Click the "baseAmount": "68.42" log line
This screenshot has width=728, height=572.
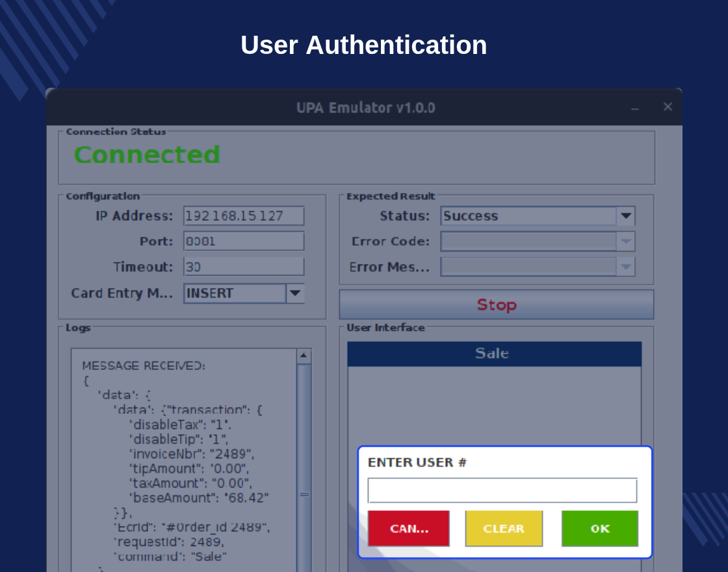click(199, 498)
